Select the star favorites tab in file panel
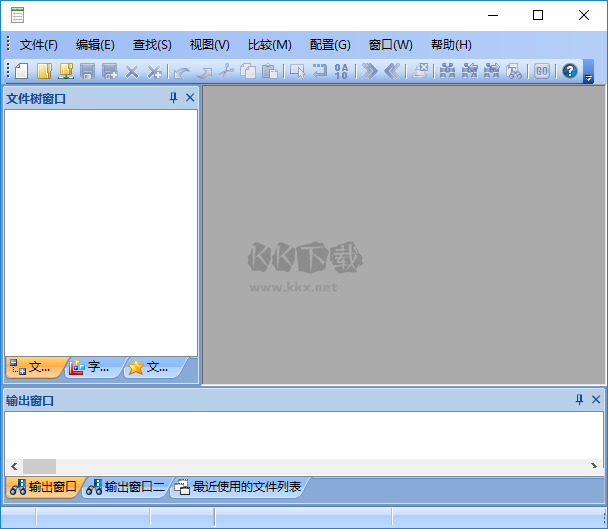 point(149,367)
